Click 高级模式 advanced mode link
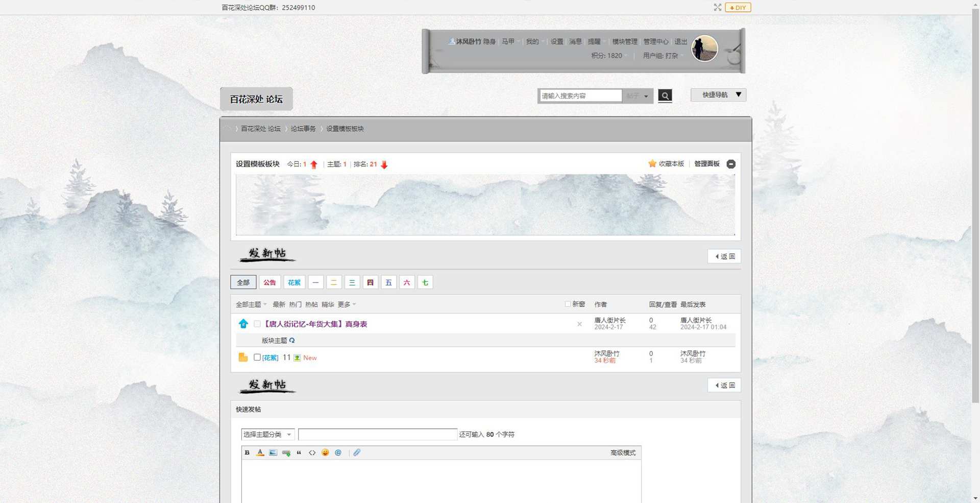Screen dimensions: 980x503 coord(623,452)
